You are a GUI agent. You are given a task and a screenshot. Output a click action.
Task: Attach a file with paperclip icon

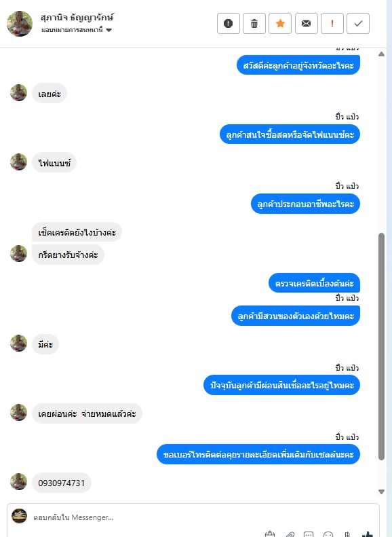coord(290,534)
